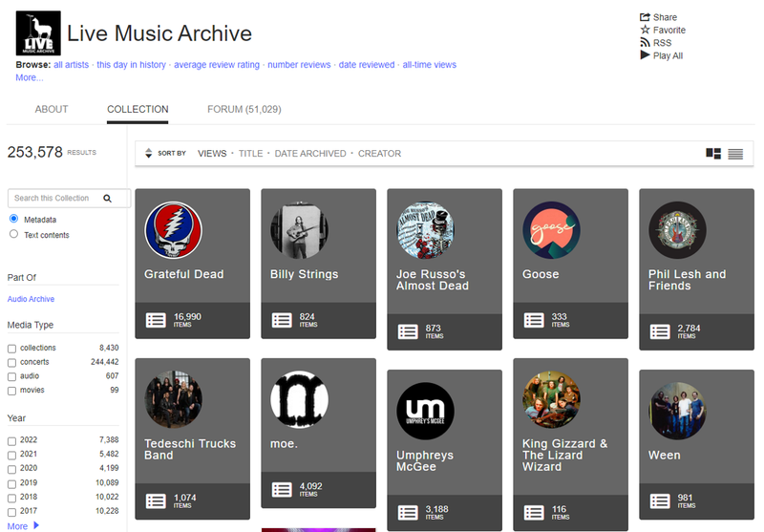Toggle sort direction arrows icon
Image resolution: width=764 pixels, height=532 pixels.
click(149, 154)
